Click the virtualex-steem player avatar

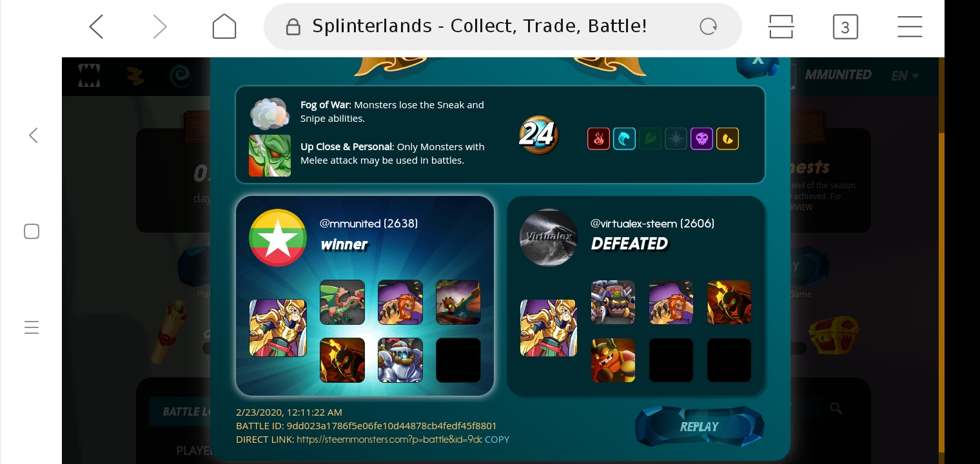coord(549,238)
